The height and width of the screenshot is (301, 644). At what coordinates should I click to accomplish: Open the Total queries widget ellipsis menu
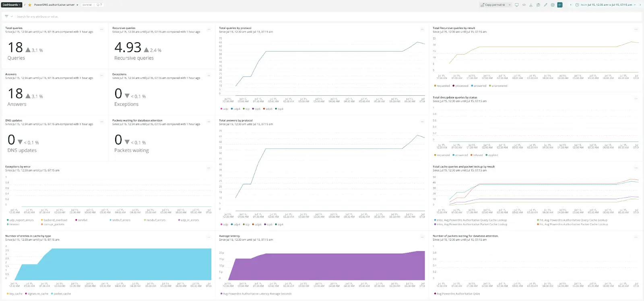pos(101,29)
